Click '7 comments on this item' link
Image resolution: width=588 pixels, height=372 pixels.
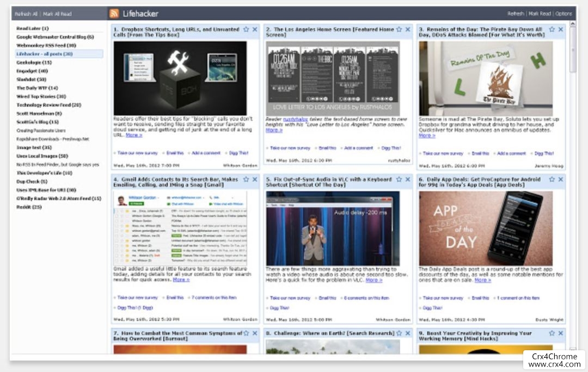(x=214, y=297)
